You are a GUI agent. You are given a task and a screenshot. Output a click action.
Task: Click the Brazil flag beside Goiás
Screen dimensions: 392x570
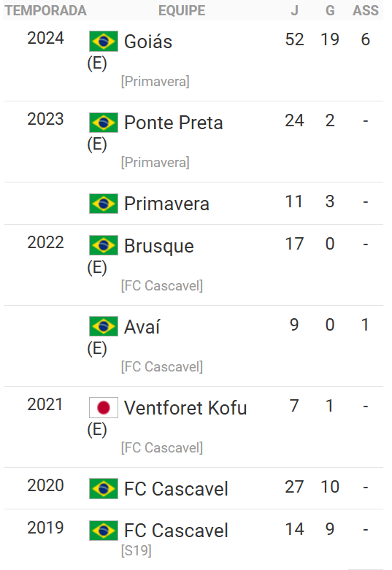104,41
